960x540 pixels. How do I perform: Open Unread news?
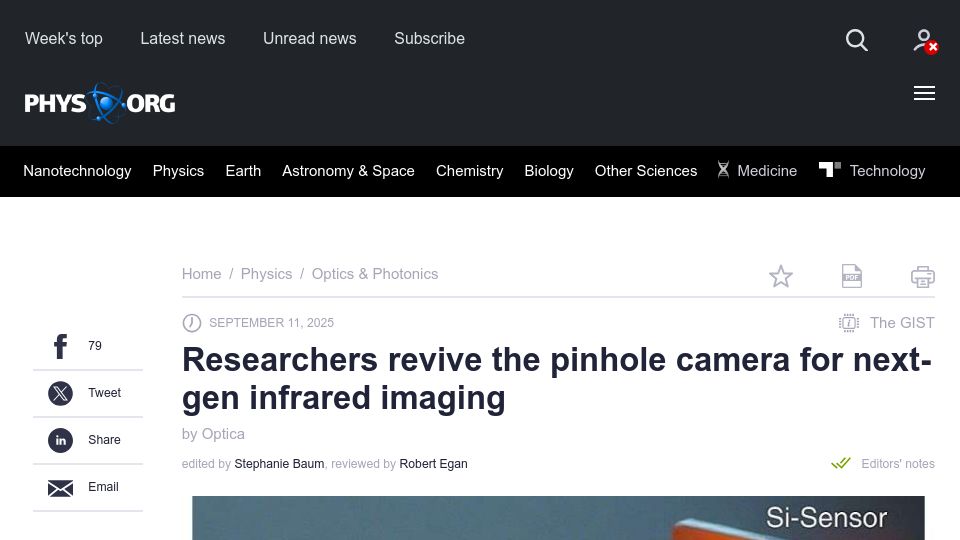click(310, 39)
